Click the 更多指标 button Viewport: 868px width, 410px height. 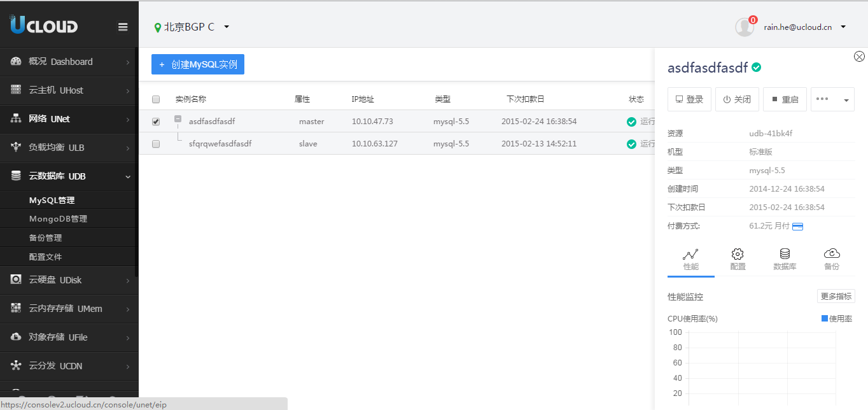coord(836,296)
